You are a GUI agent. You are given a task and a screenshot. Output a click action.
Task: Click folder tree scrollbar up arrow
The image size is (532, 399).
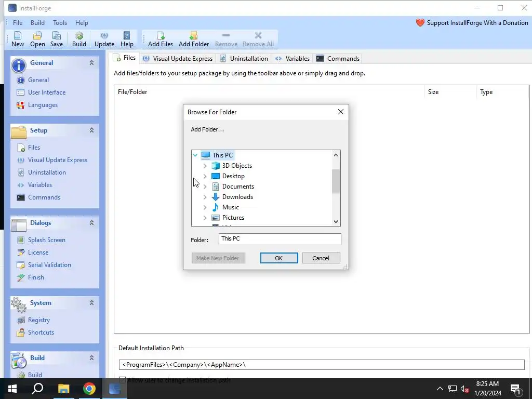click(x=336, y=155)
